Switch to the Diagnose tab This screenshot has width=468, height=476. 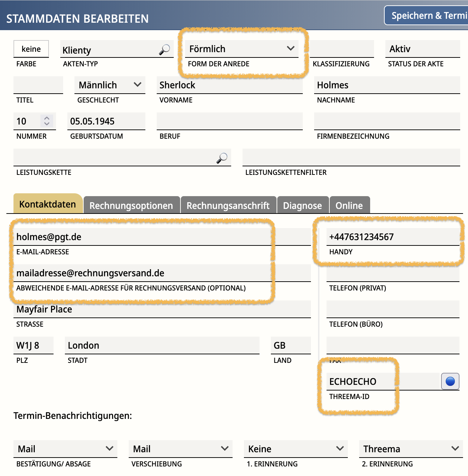click(x=302, y=205)
